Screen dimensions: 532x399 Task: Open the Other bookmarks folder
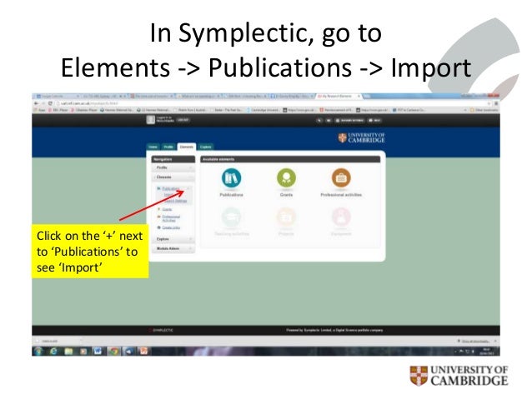click(x=484, y=110)
